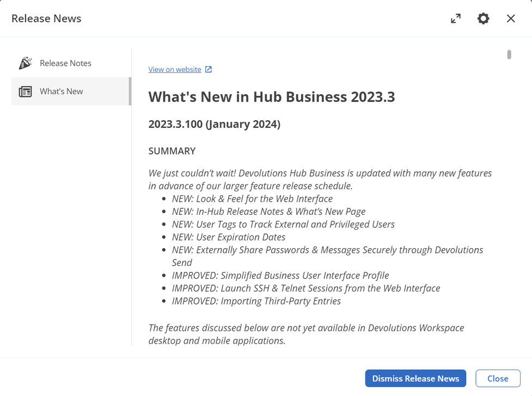Click the Importing Third-Party Entries bullet
Screen dimensions: 532x396
[x=256, y=301]
